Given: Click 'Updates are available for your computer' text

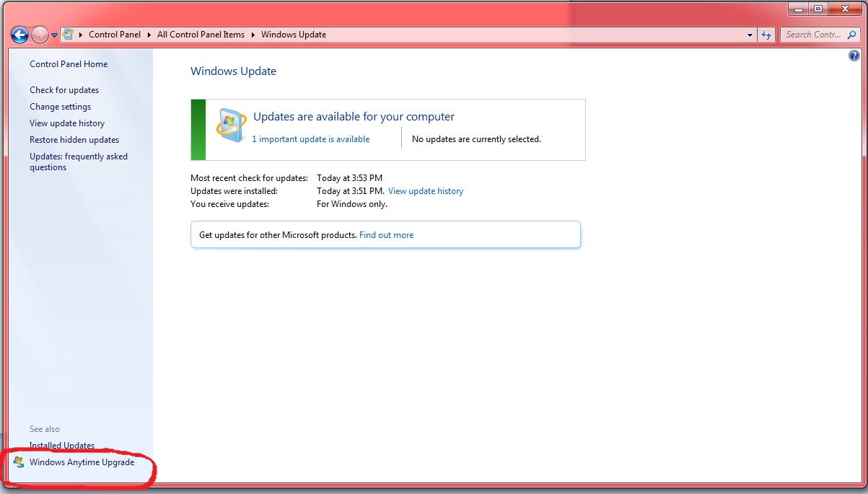Looking at the screenshot, I should click(x=354, y=117).
